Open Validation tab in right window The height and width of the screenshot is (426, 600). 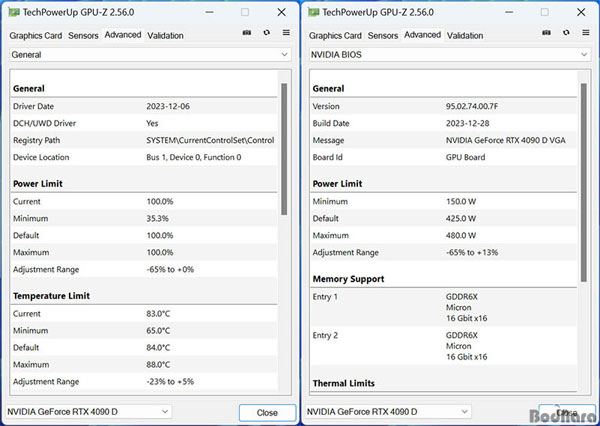pos(465,36)
